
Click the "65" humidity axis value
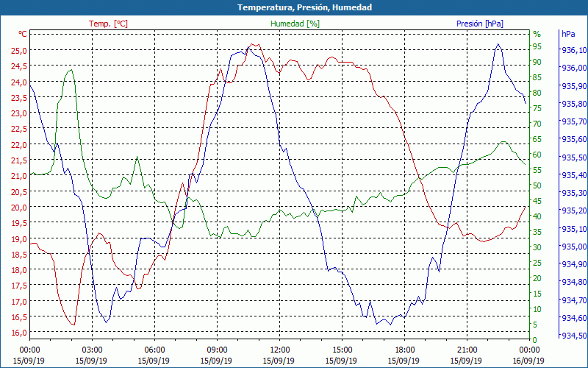coord(537,139)
